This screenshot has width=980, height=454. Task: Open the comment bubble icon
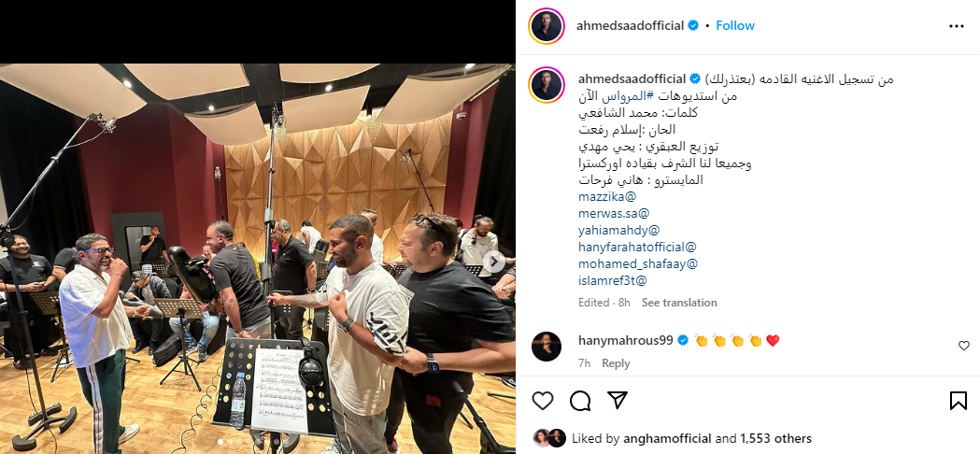(580, 400)
